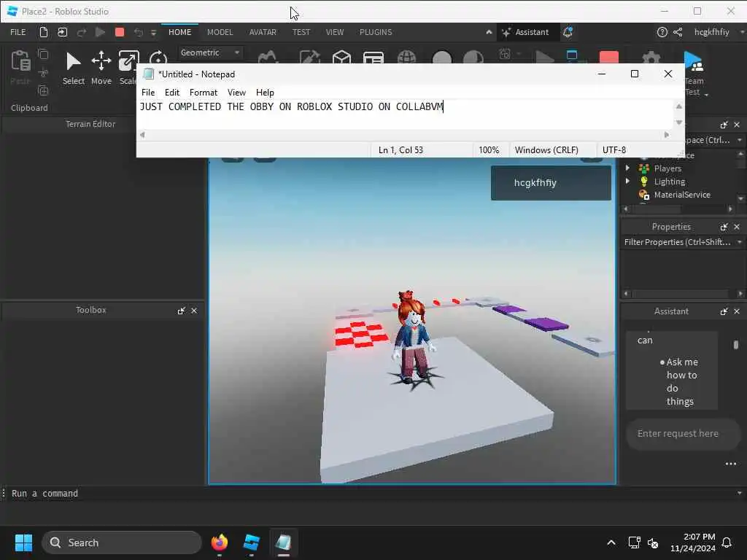Choose the Rotate tool
This screenshot has width=747, height=560.
point(158,58)
